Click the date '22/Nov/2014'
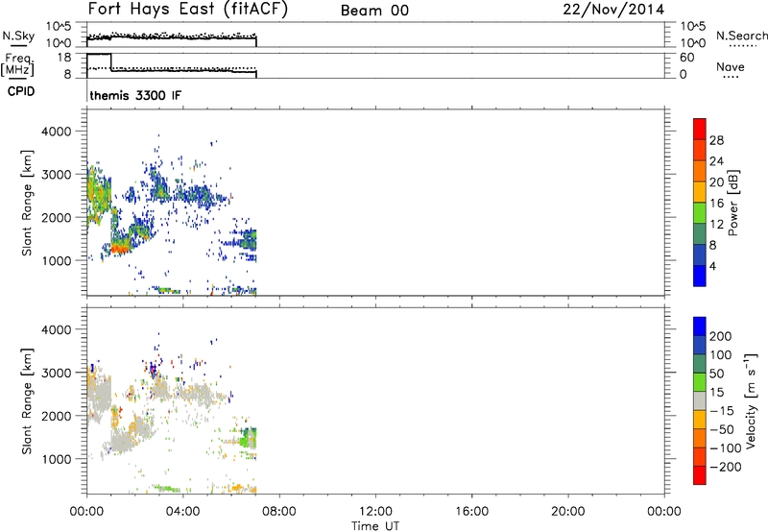 (613, 10)
